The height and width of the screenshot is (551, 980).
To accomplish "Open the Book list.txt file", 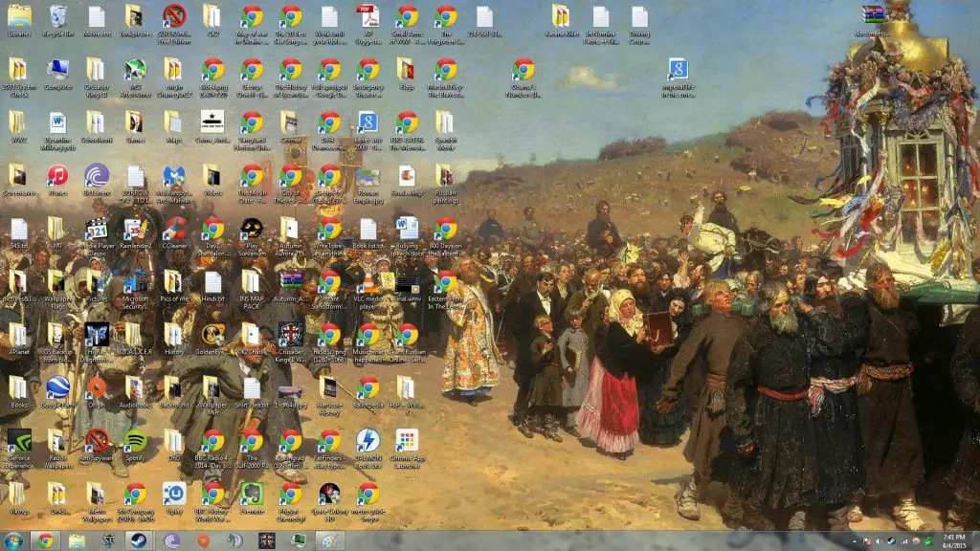I will tap(367, 233).
